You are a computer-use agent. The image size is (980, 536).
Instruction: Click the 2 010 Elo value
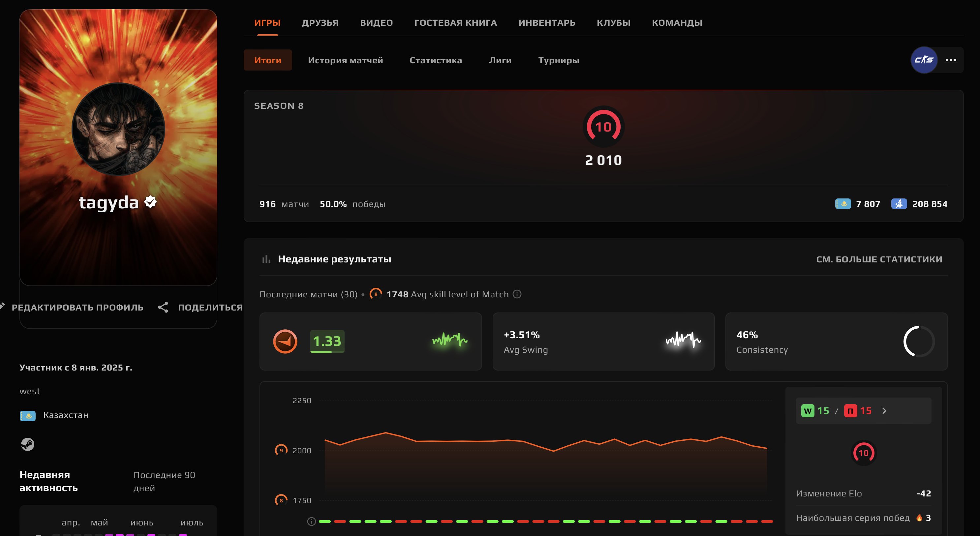(603, 160)
